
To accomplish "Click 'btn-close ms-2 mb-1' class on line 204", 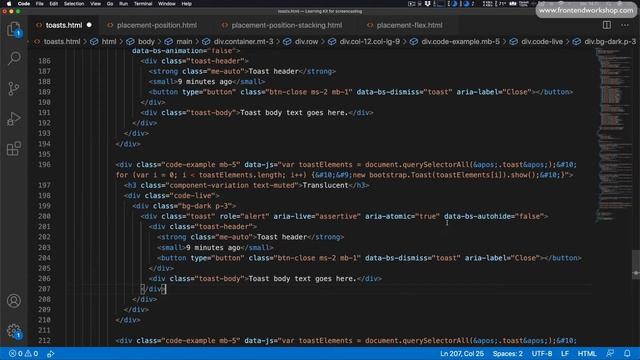I will (x=316, y=258).
